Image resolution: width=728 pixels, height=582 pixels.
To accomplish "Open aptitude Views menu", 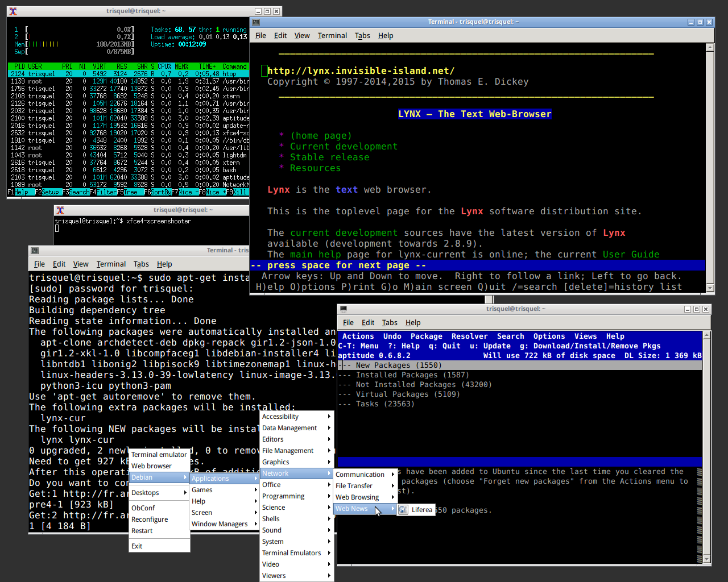I will point(586,336).
